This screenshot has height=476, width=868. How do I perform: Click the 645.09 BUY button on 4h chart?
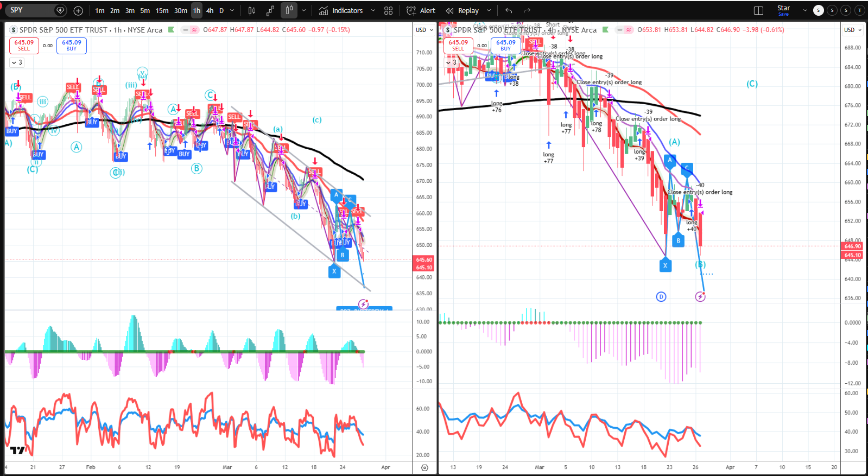506,46
